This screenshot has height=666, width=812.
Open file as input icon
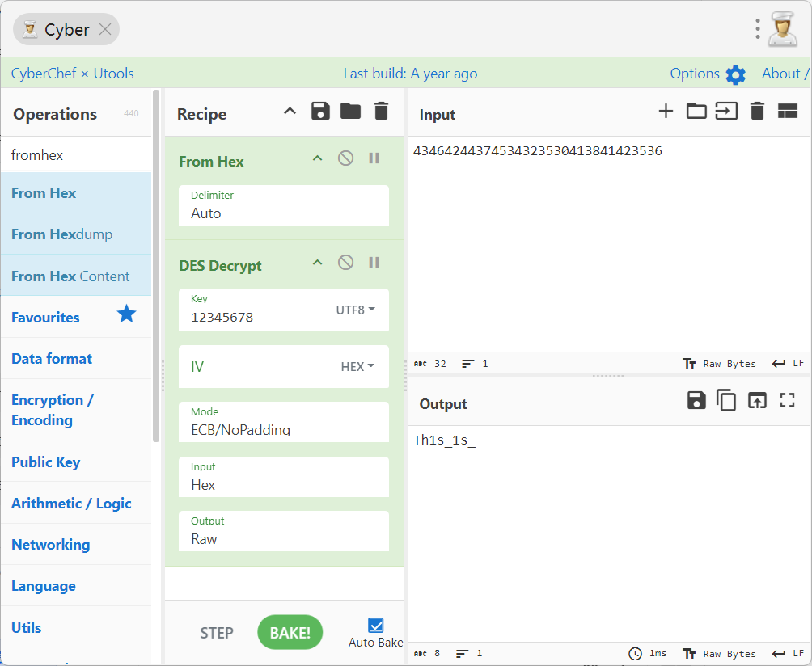pyautogui.click(x=726, y=111)
